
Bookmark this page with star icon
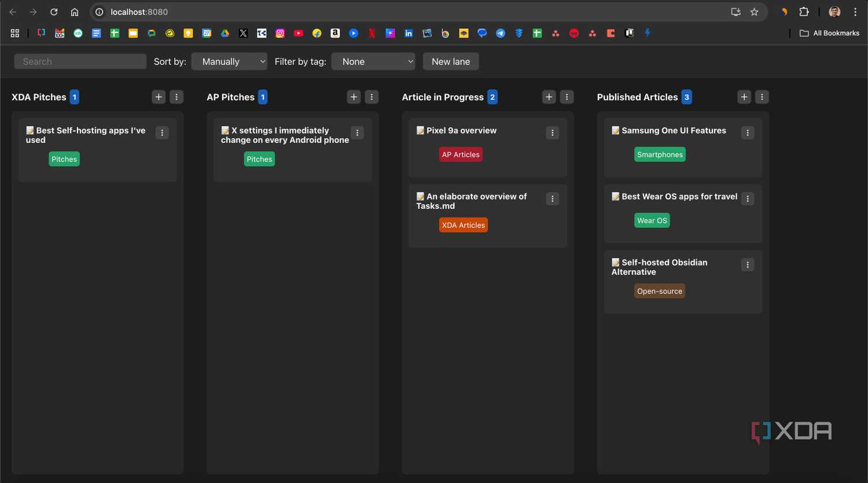click(x=754, y=12)
